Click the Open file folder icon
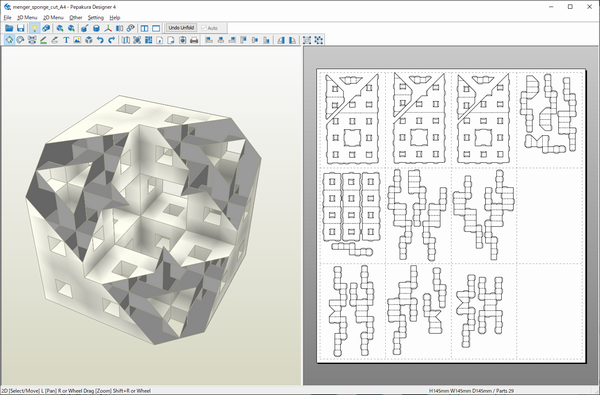 pos(9,28)
